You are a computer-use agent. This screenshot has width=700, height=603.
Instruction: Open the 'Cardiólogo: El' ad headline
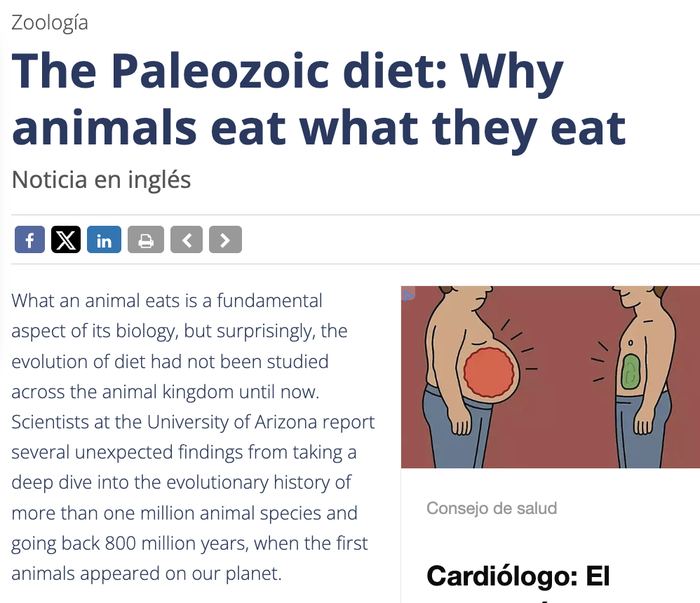pyautogui.click(x=518, y=576)
